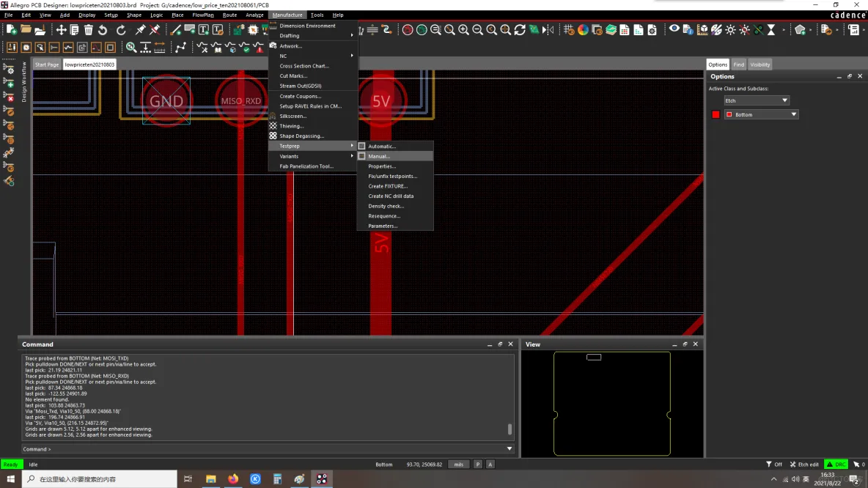Select Automatic... from Testprep submenu
This screenshot has width=868, height=488.
tap(395, 146)
